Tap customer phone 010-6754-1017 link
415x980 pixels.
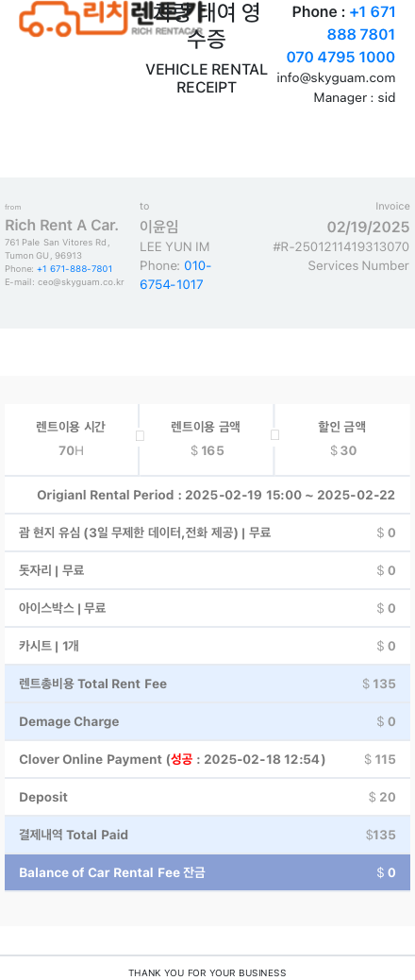175,276
